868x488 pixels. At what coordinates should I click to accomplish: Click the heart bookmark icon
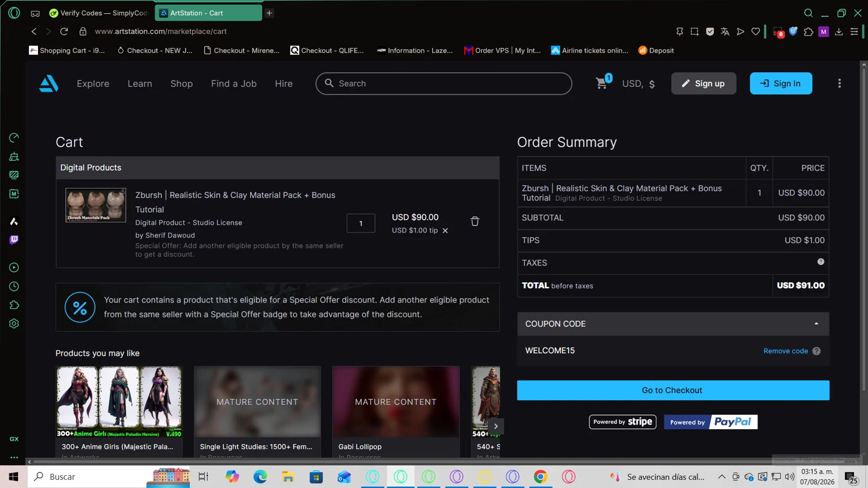coord(756,32)
